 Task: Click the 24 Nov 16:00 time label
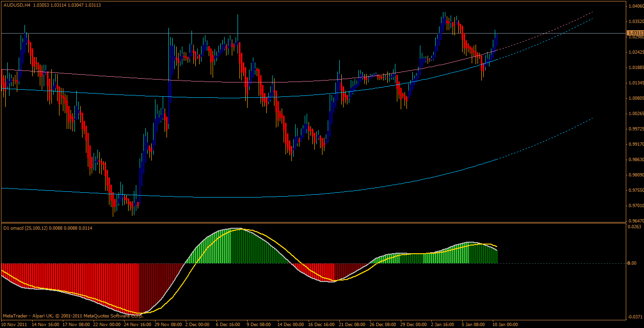point(137,325)
